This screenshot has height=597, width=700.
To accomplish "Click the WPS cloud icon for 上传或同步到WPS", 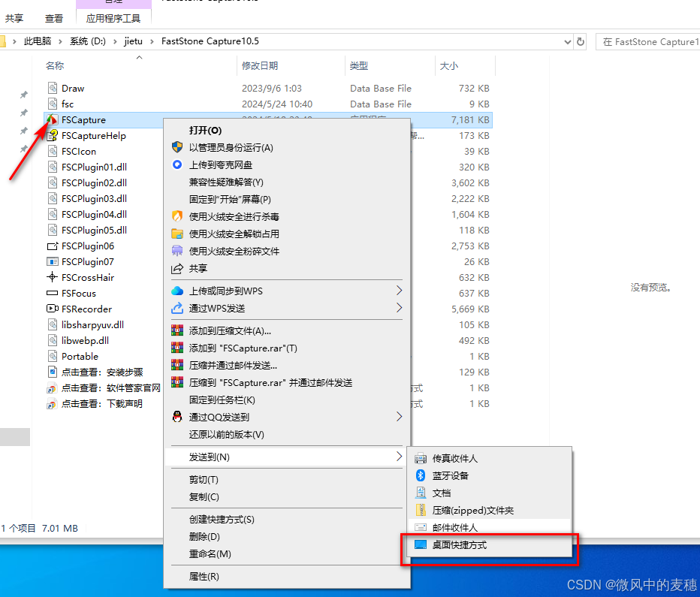I will [x=177, y=291].
